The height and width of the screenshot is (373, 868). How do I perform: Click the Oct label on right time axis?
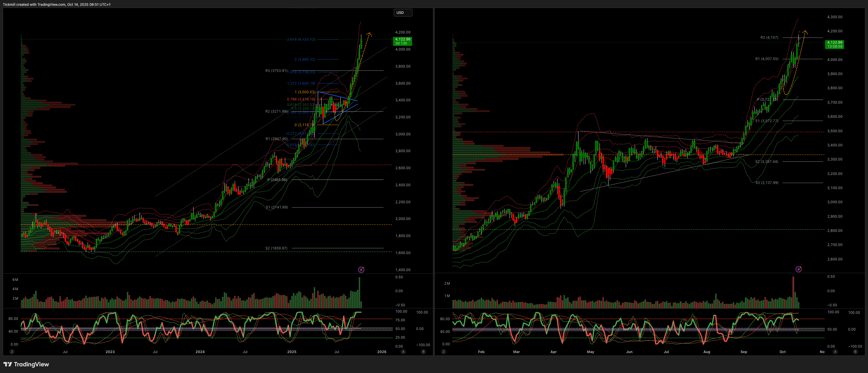pyautogui.click(x=782, y=352)
